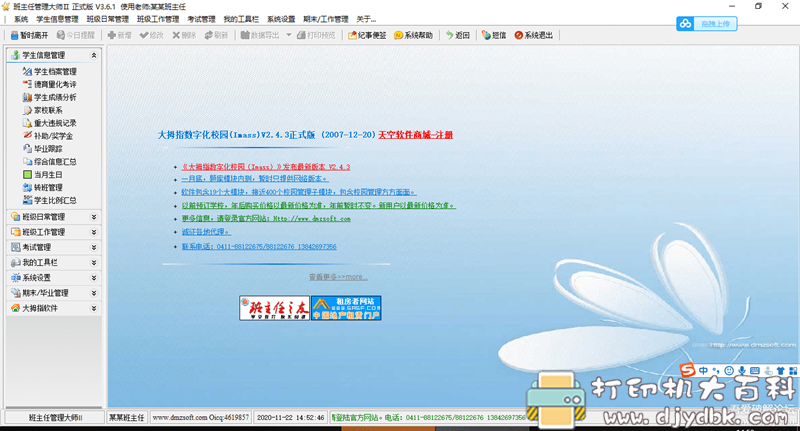Open 转班管理 in the sidebar
Viewport: 800px width, 431px height.
pyautogui.click(x=43, y=187)
